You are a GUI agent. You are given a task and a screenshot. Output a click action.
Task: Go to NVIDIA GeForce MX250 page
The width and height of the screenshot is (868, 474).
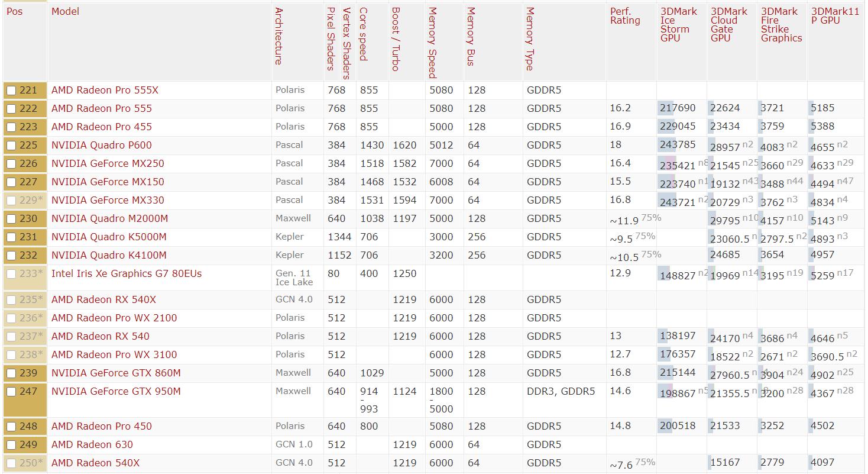108,164
